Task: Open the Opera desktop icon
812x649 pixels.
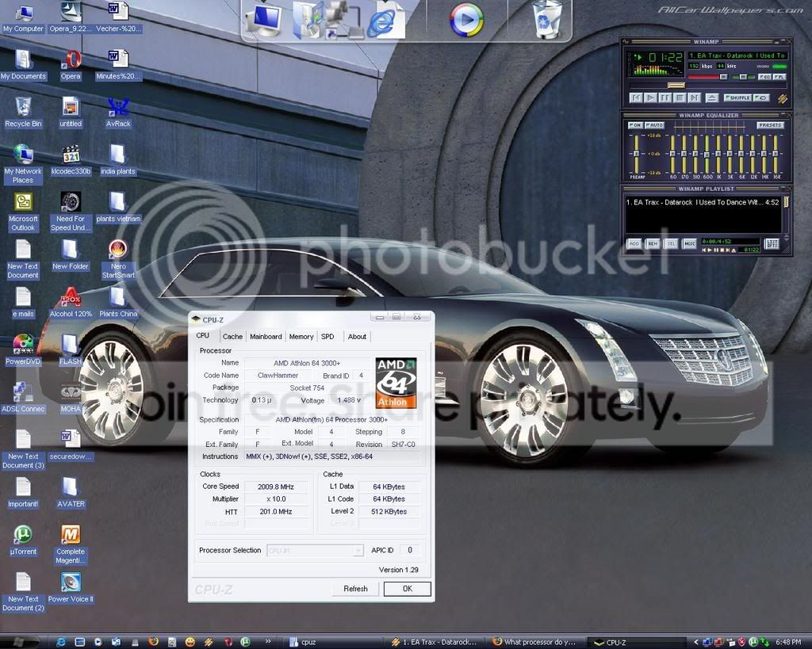Action: pos(71,65)
